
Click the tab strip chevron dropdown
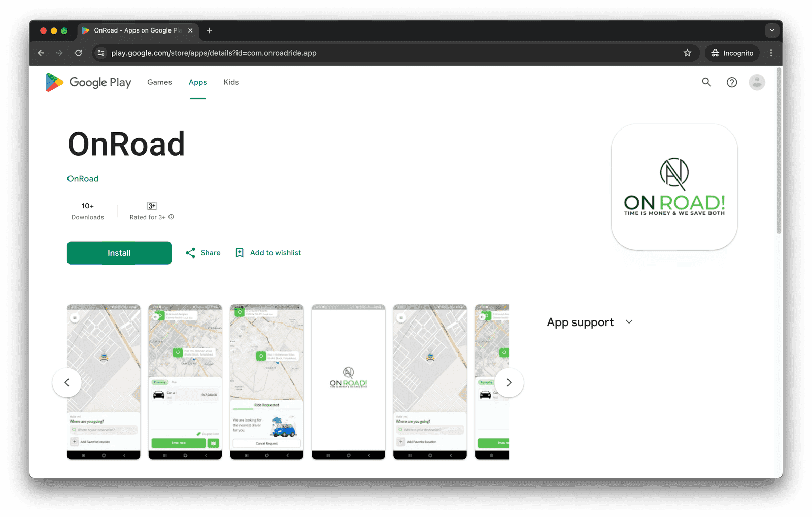[x=772, y=30]
